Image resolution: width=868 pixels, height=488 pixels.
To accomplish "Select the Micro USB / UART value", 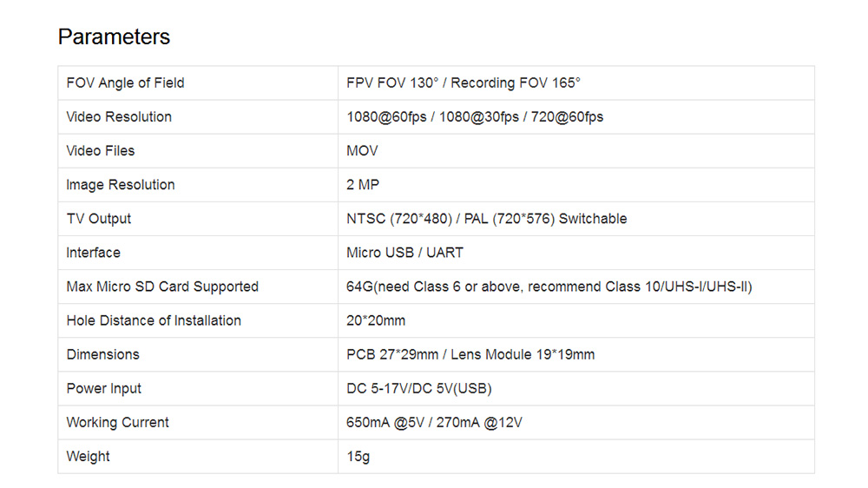I will [x=404, y=253].
